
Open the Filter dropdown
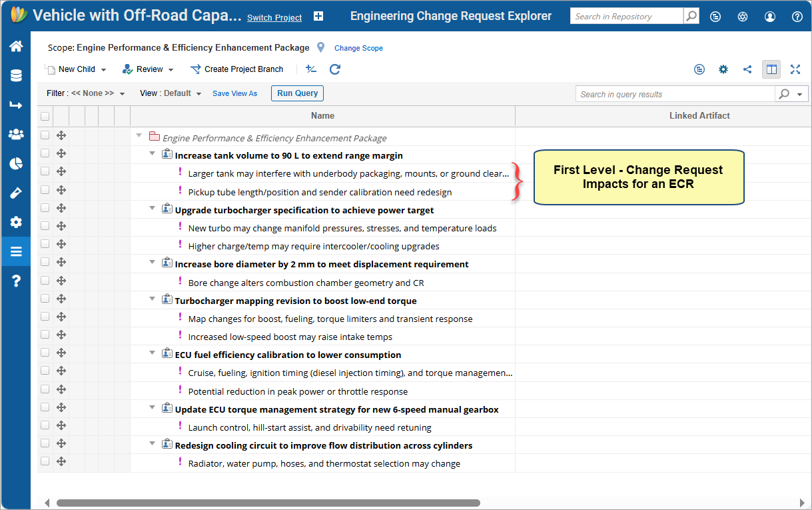tap(86, 93)
